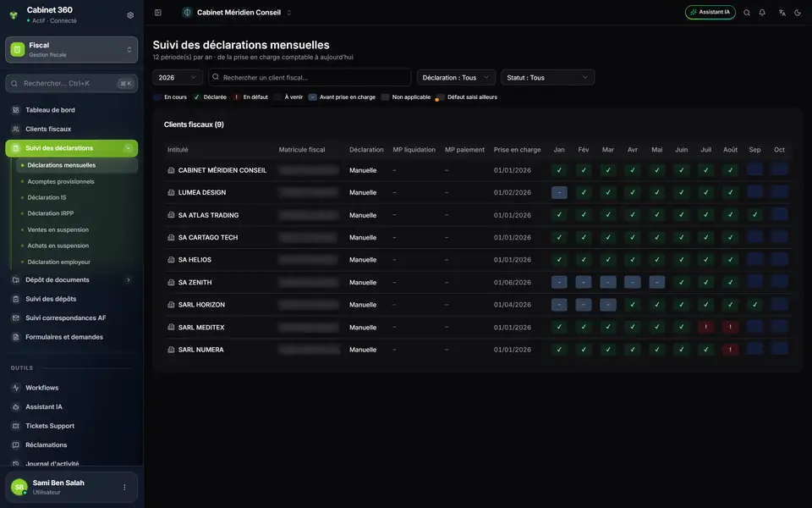Click the building icon beside LUMEA DESIGN
Screen dimensions: 812x508
(171, 192)
